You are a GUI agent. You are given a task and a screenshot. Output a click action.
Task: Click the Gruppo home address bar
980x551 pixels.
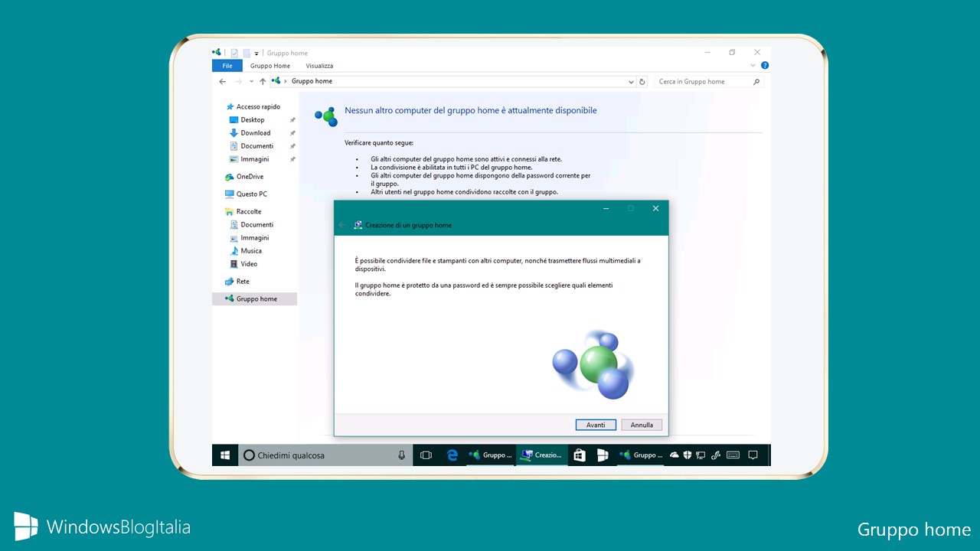point(452,81)
